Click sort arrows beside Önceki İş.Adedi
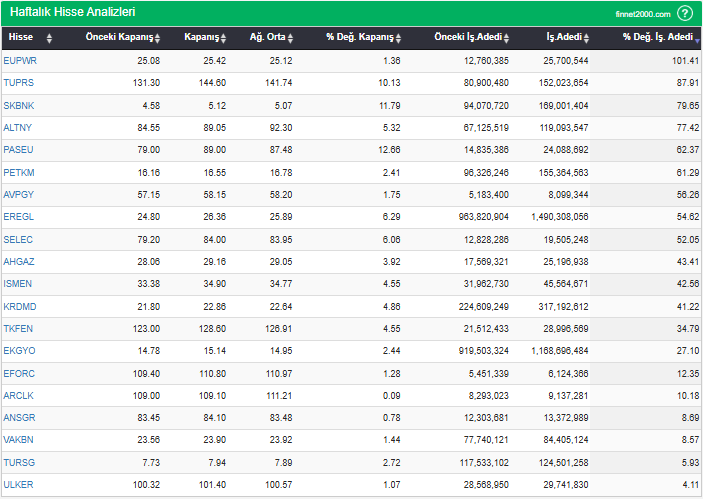The width and height of the screenshot is (703, 499). [x=507, y=38]
